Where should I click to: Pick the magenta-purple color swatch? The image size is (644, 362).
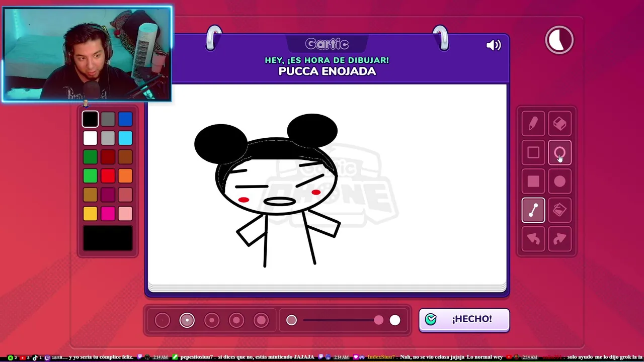pos(108,195)
